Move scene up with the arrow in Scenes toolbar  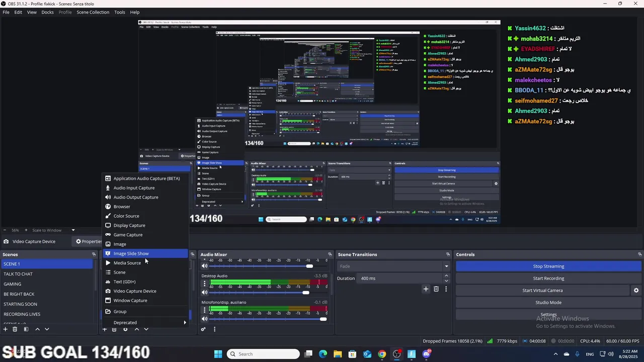point(37,329)
